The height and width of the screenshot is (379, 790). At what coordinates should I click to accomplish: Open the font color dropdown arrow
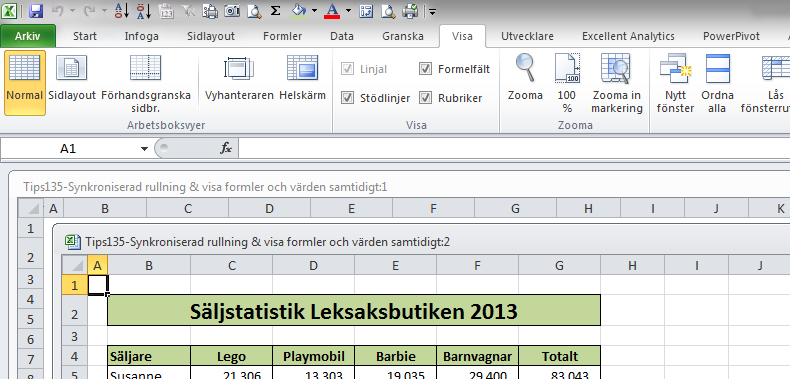348,11
